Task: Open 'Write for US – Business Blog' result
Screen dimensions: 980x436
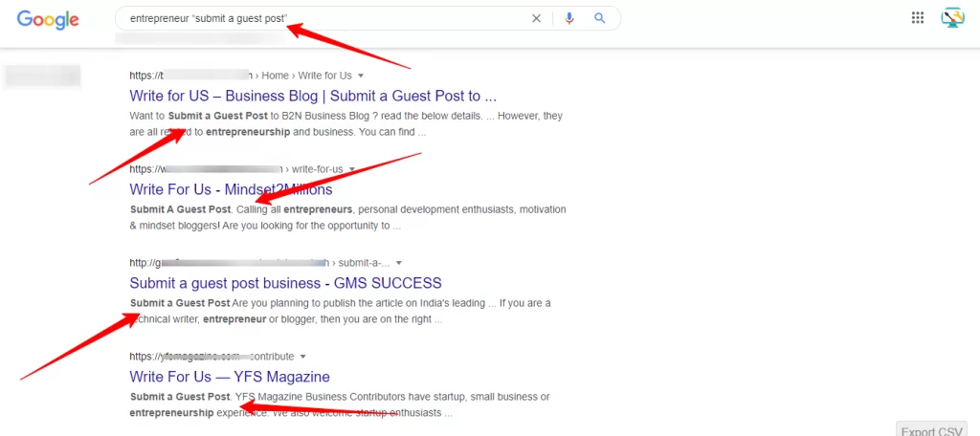Action: [x=313, y=97]
